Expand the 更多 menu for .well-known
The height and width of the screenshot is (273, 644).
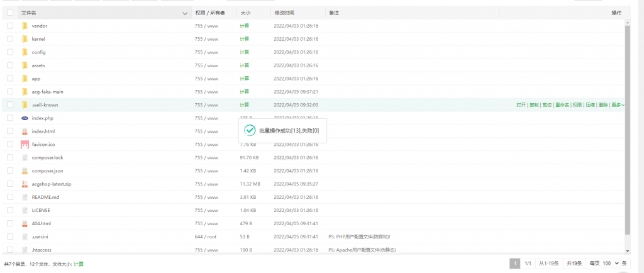(x=618, y=105)
